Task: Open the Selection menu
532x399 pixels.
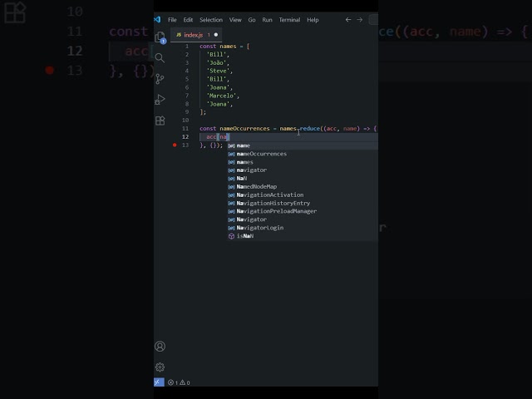Action: point(211,20)
